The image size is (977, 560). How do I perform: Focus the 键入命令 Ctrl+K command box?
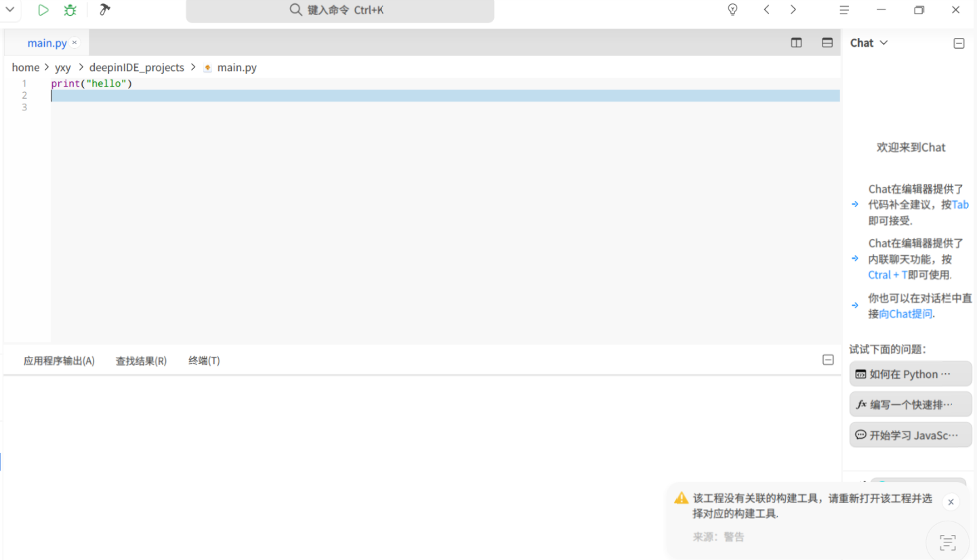coord(340,11)
